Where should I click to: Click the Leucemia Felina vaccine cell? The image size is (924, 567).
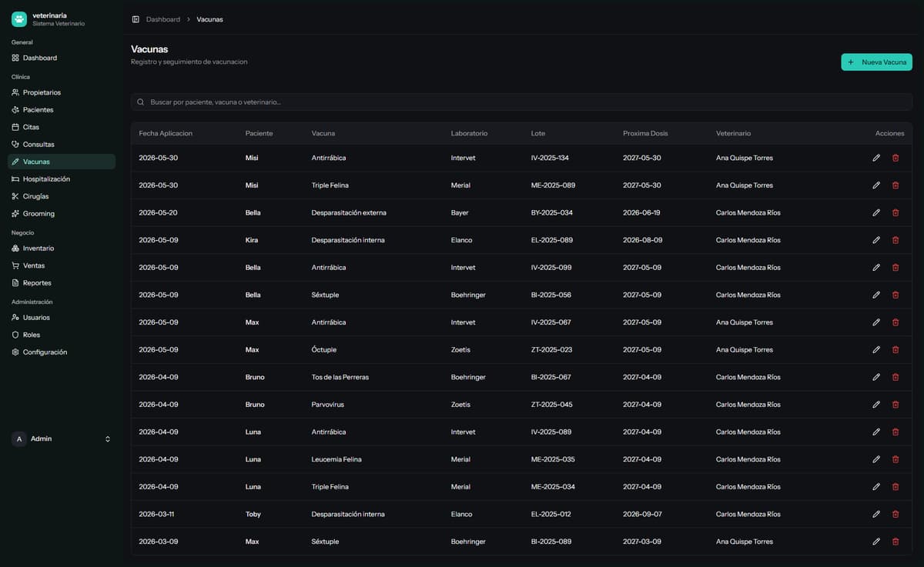click(x=336, y=459)
